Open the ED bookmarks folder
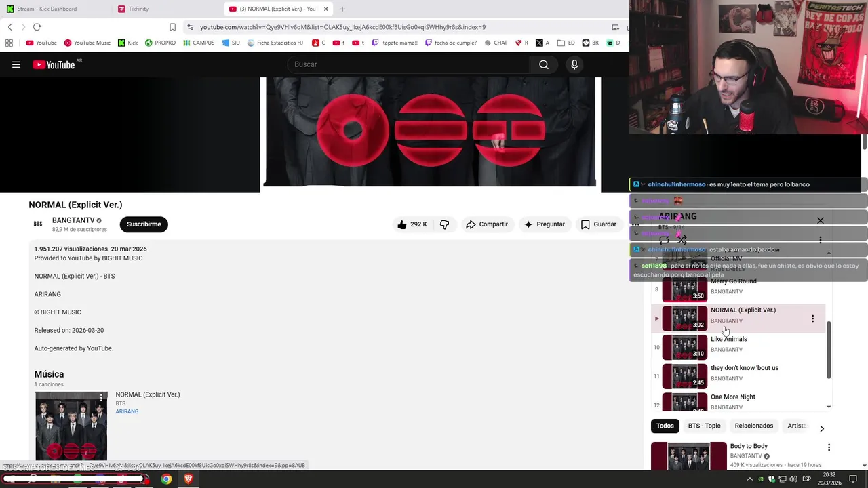 (566, 43)
